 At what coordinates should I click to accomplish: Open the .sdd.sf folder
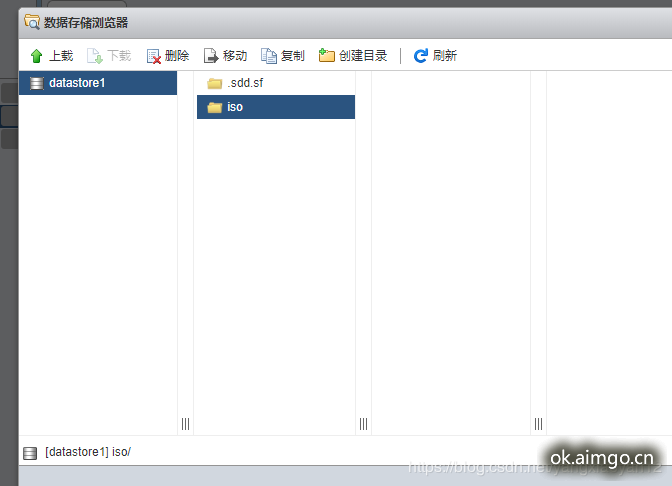[x=276, y=83]
